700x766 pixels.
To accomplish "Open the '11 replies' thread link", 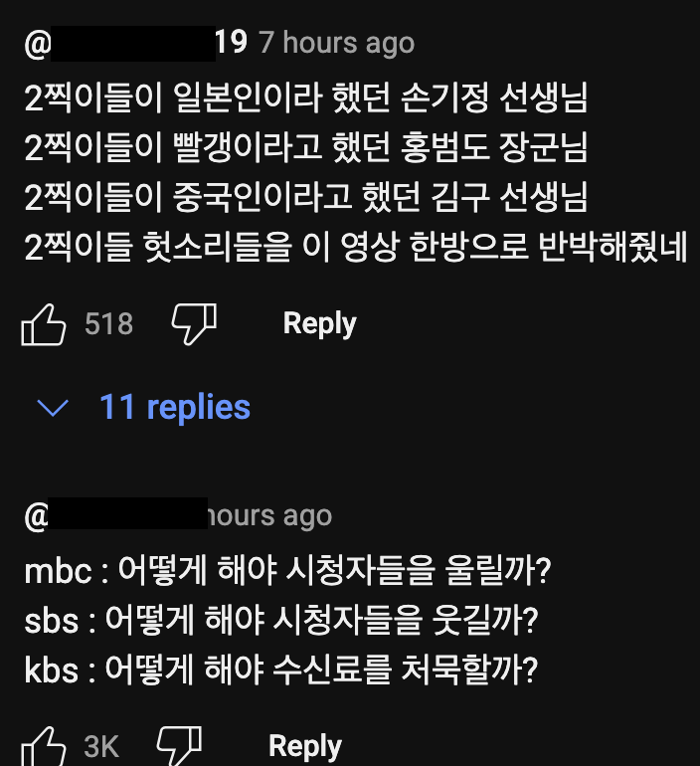I will (174, 407).
